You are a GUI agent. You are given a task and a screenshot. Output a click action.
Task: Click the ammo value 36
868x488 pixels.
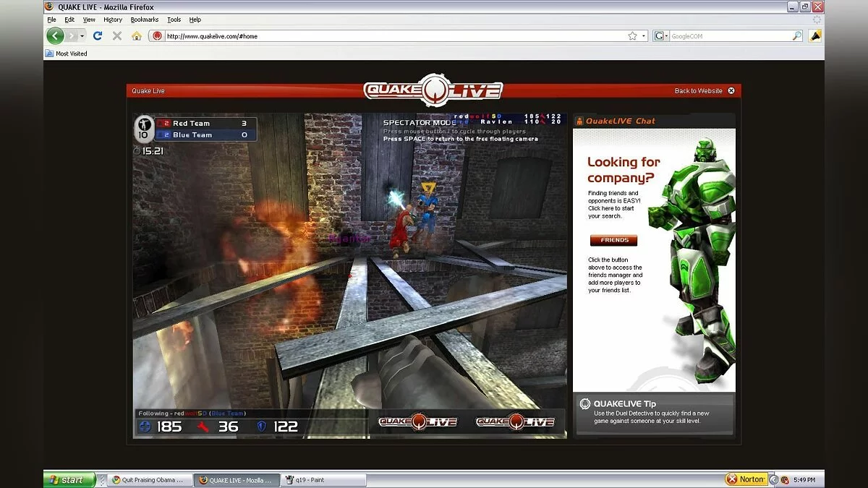tap(229, 427)
